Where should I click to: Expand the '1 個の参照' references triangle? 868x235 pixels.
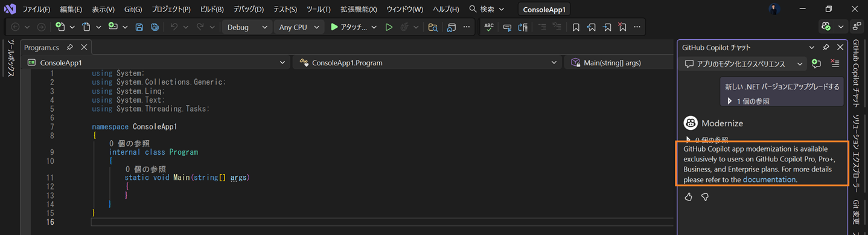tap(730, 101)
